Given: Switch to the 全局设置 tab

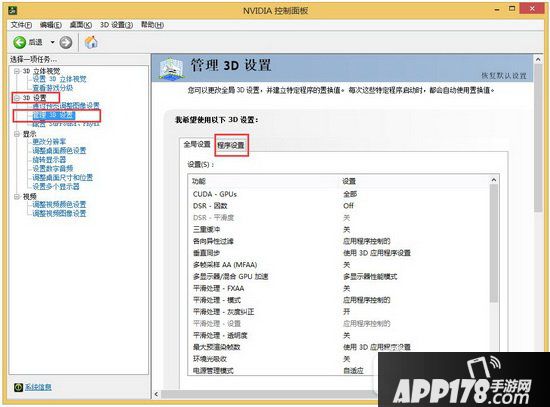Looking at the screenshot, I should (197, 144).
